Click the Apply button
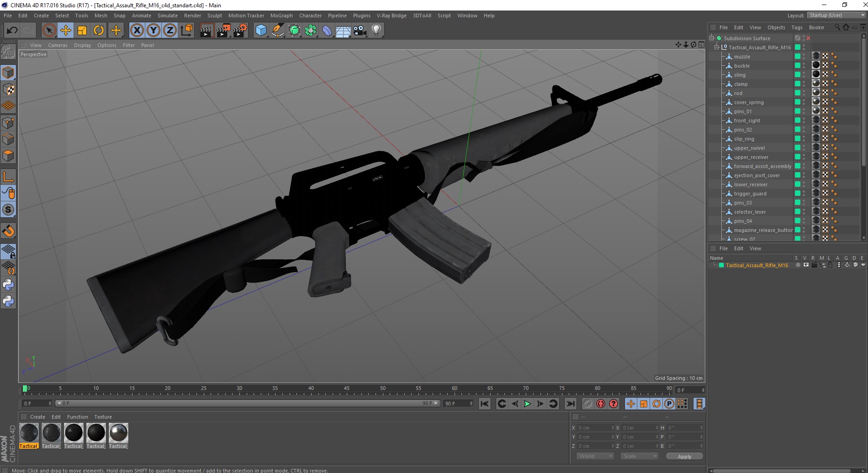868x473 pixels. click(x=684, y=457)
